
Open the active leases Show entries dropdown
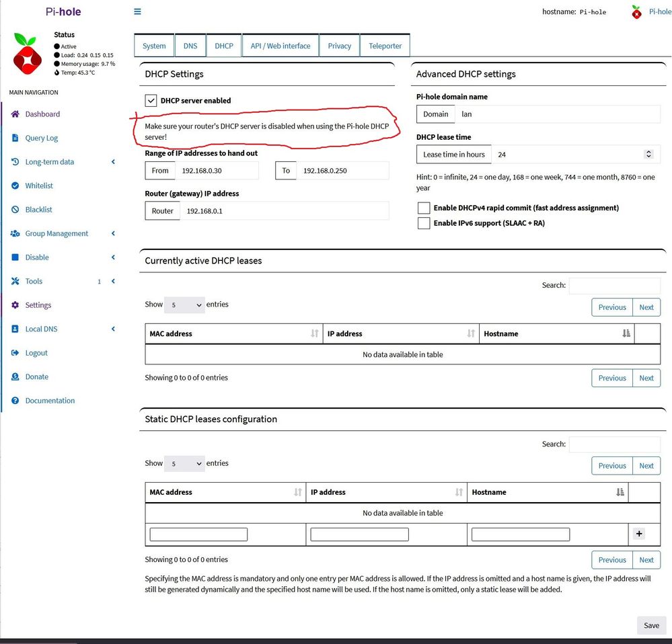[184, 305]
